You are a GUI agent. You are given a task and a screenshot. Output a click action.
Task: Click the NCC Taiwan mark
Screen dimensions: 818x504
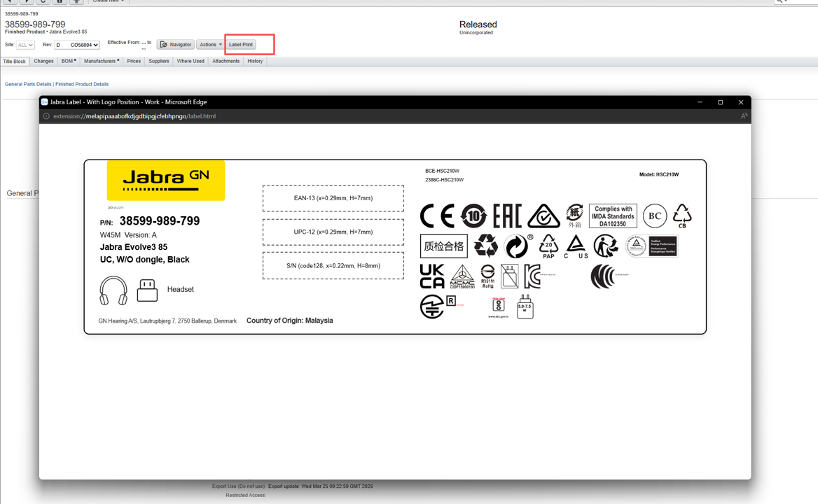(x=604, y=276)
